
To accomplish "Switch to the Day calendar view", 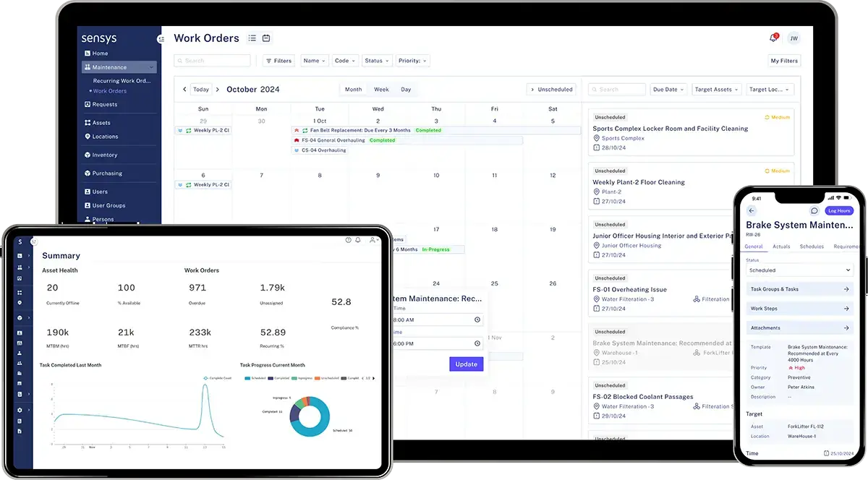I will [x=407, y=90].
